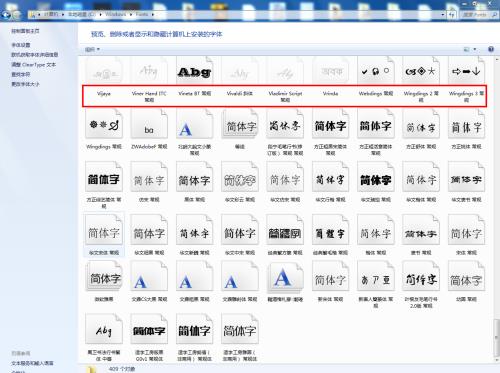Image resolution: width=500 pixels, height=373 pixels.
Task: Open the help question mark icon
Action: click(491, 49)
